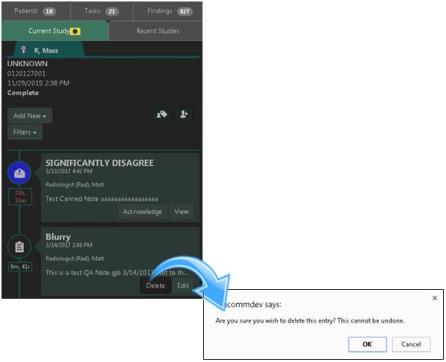Open the Findings tab
The height and width of the screenshot is (362, 446).
pos(168,11)
